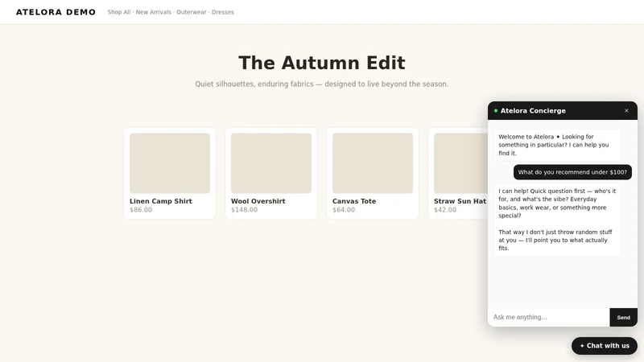Focus the Ask me anything input field
644x362 pixels.
coord(549,317)
